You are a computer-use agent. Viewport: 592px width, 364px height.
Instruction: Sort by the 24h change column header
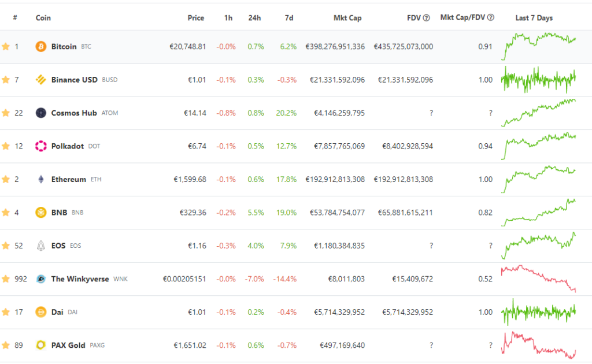254,18
